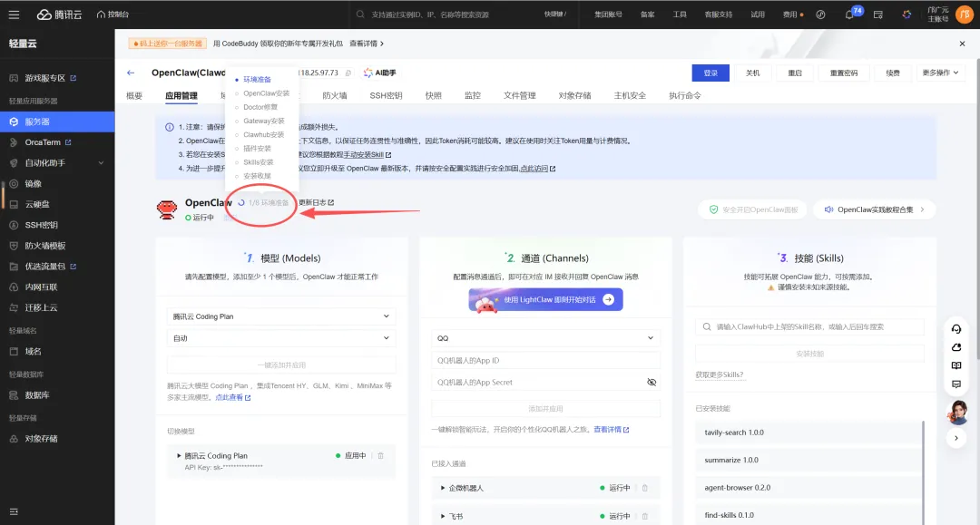Viewport: 980px width, 525px height.
Task: Click the 关机 shutdown button
Action: (752, 73)
